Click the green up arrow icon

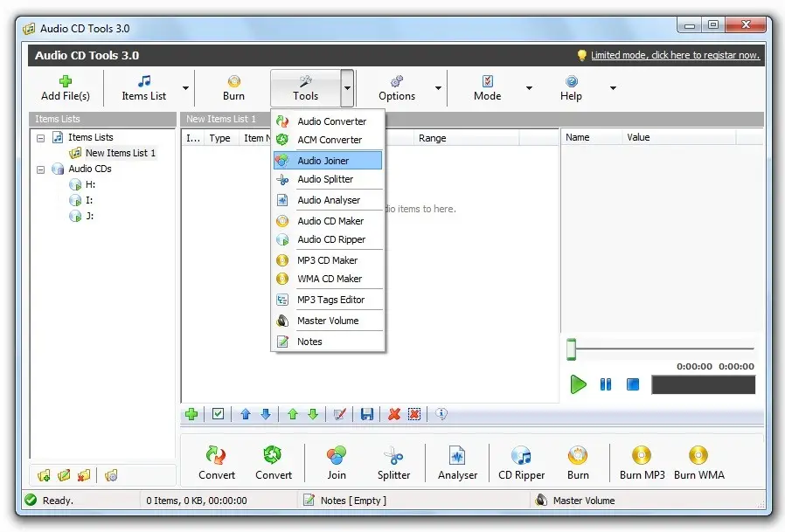293,414
